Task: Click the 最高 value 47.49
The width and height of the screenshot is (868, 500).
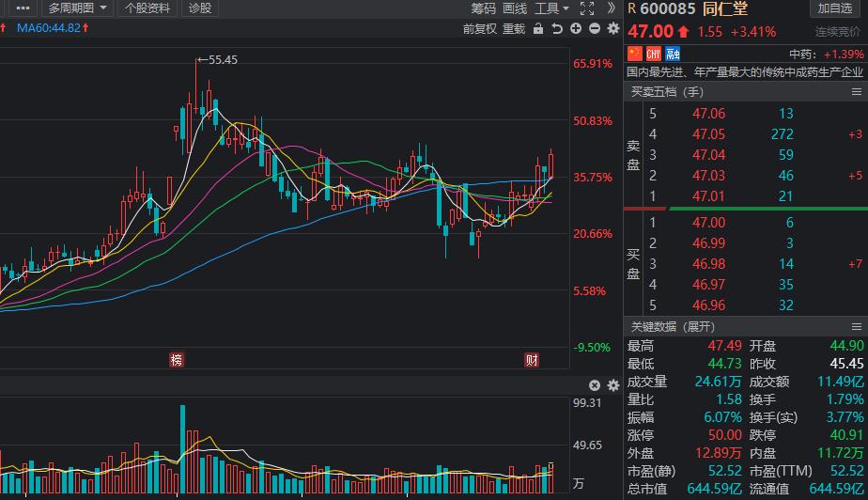Action: coord(724,346)
